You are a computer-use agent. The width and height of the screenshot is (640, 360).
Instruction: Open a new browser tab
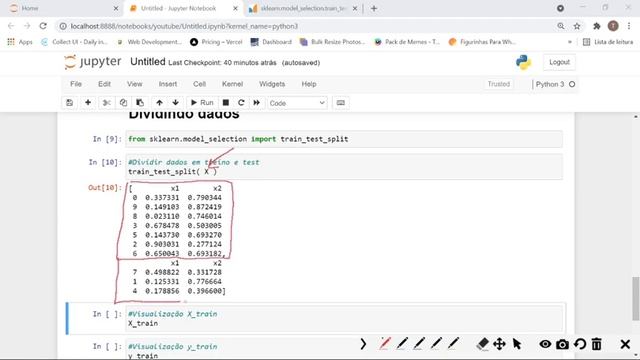point(374,8)
